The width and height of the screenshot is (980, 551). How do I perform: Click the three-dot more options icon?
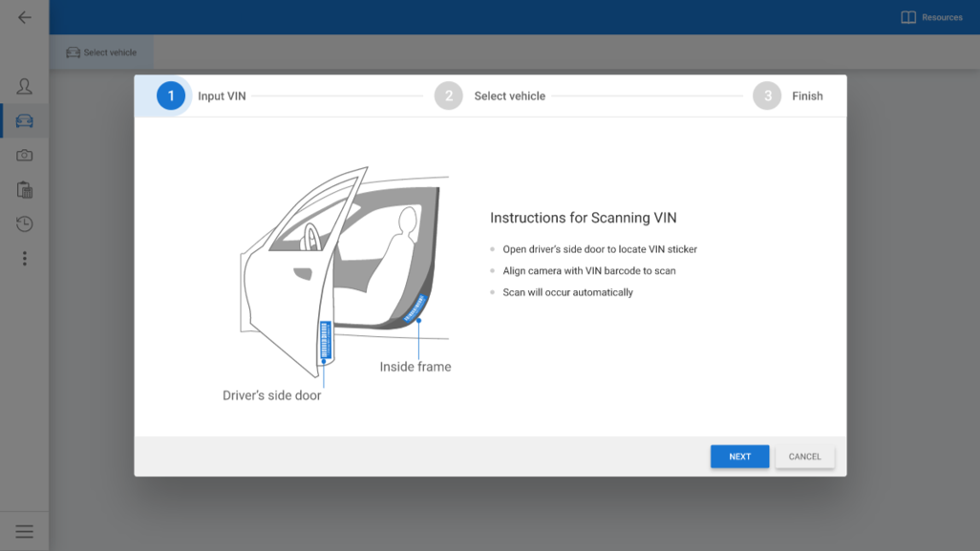pyautogui.click(x=25, y=259)
